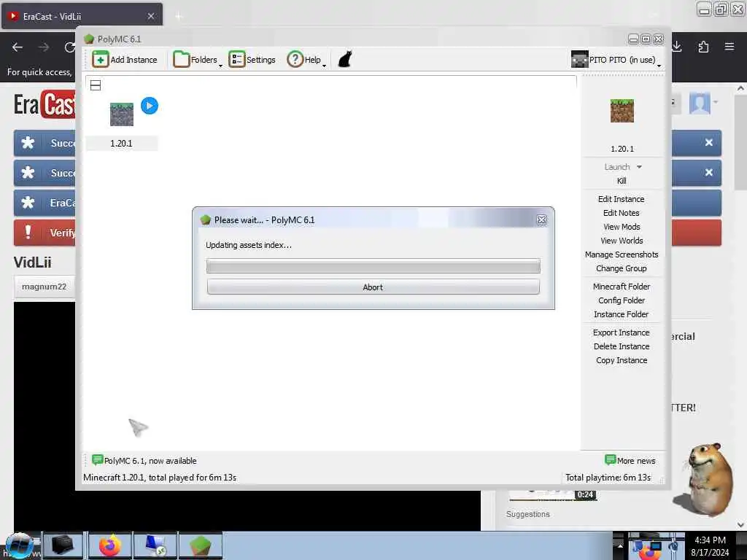The height and width of the screenshot is (560, 747).
Task: Switch to PolyMC from the taskbar
Action: pos(201,545)
